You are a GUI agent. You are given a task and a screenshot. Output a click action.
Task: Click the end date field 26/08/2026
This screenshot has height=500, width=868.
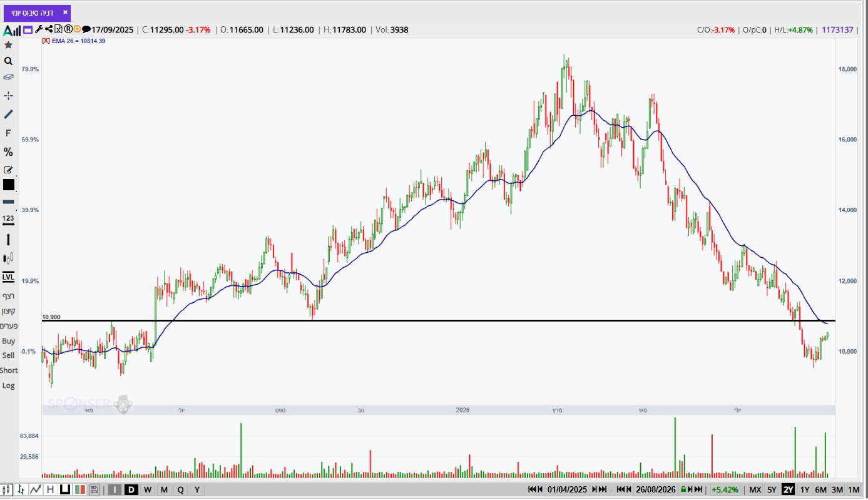pyautogui.click(x=655, y=489)
